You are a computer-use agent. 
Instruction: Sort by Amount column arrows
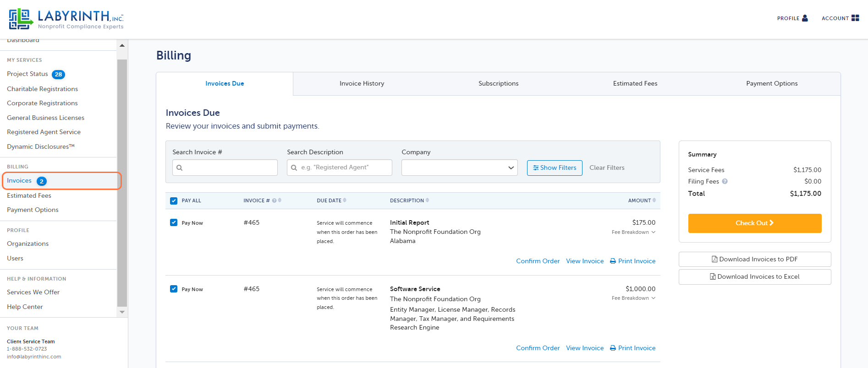click(x=654, y=200)
